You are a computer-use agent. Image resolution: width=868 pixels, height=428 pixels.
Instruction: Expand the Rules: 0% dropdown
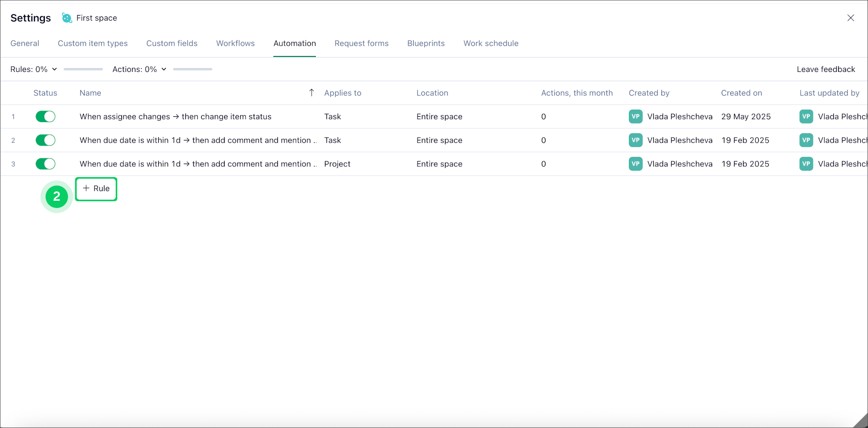pos(34,69)
